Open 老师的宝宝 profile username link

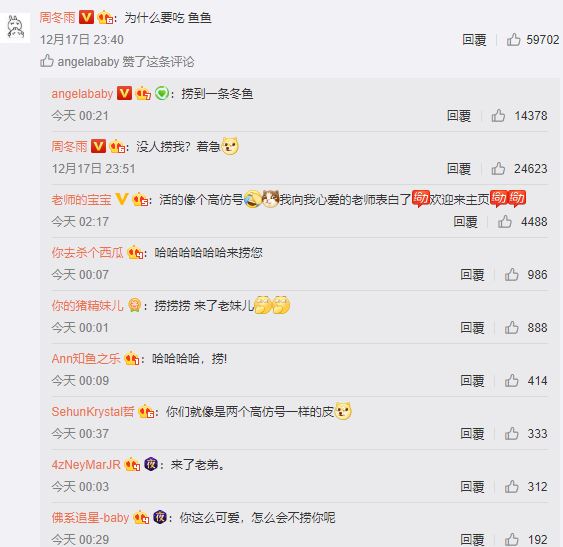click(82, 200)
